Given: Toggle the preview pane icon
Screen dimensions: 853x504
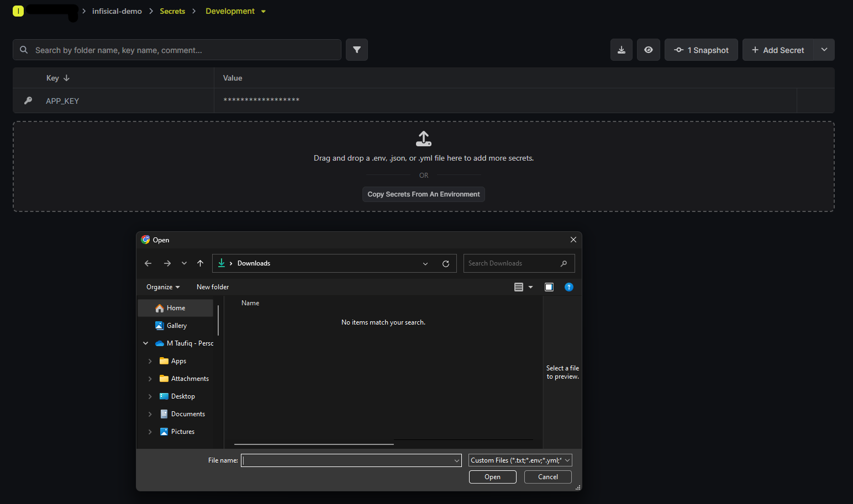Looking at the screenshot, I should 549,287.
